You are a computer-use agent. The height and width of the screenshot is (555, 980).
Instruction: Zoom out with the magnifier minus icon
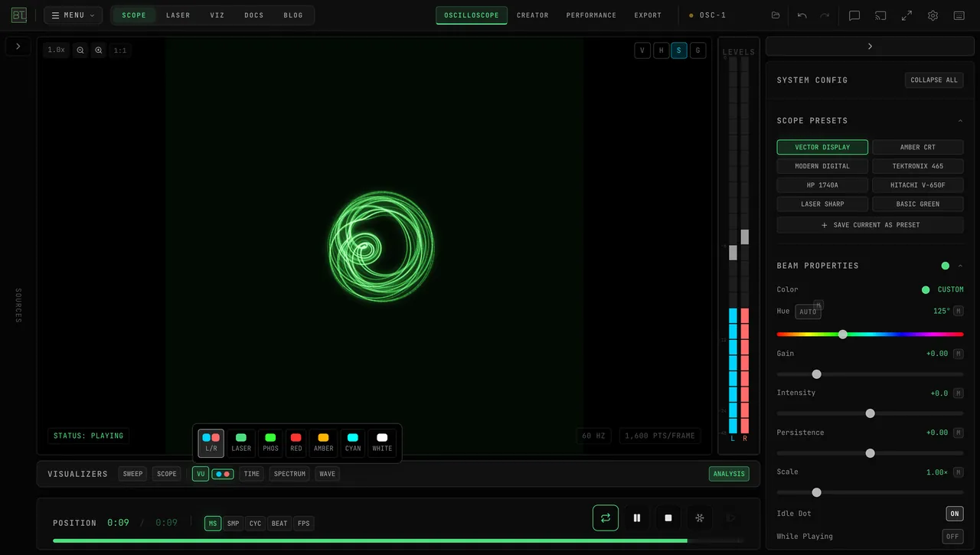click(80, 50)
